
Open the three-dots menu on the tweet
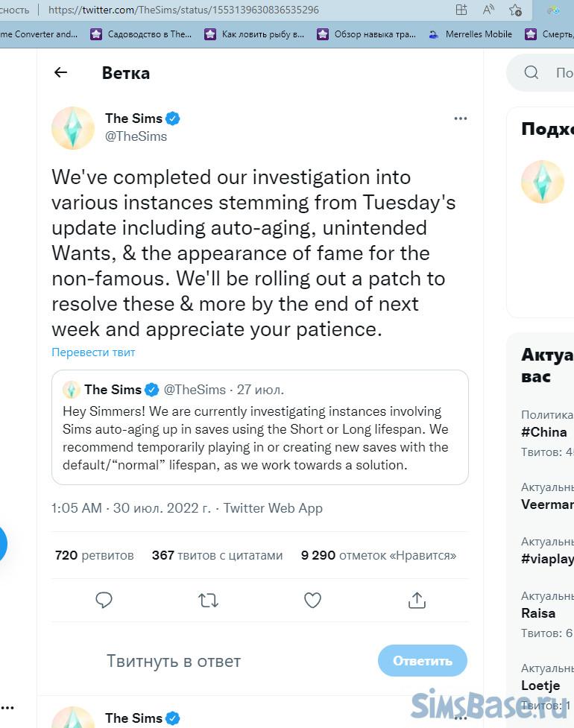tap(460, 118)
